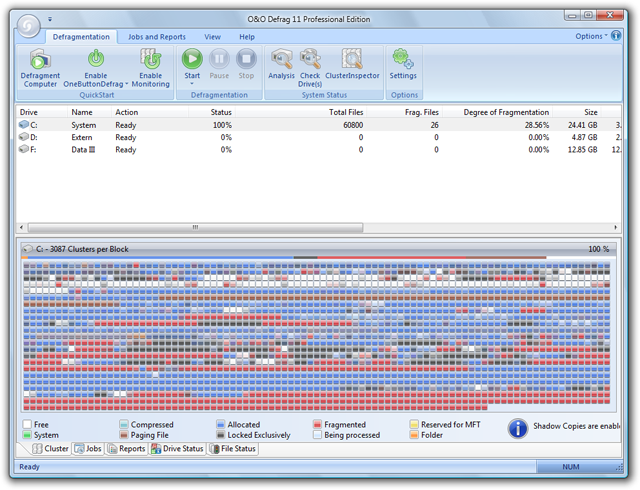The width and height of the screenshot is (640, 490).
Task: Click the 12.85 GB size value
Action: click(582, 149)
